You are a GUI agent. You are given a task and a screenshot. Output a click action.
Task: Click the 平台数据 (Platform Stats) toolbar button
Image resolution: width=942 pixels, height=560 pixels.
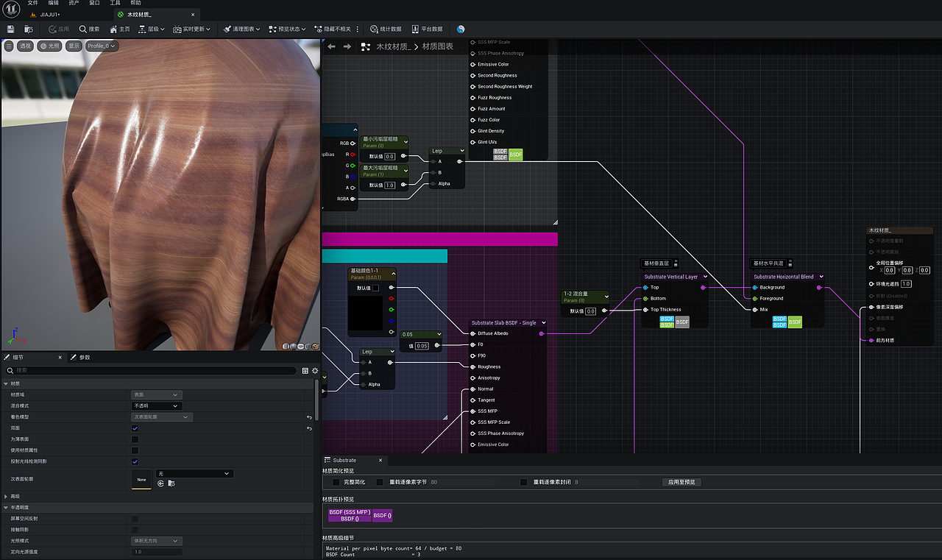tap(427, 29)
